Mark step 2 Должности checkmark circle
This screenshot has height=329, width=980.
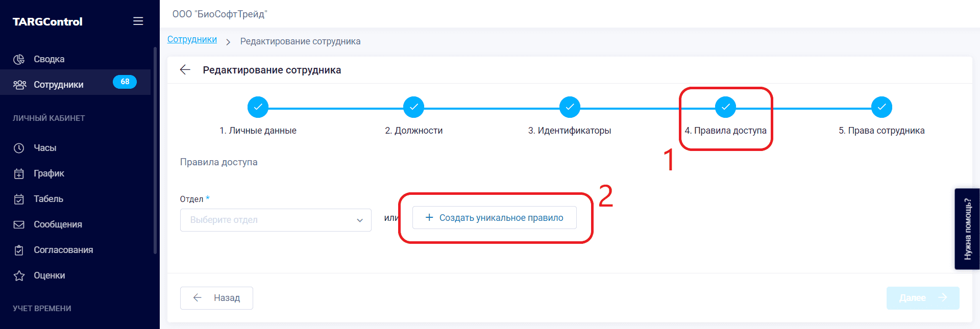pos(413,107)
